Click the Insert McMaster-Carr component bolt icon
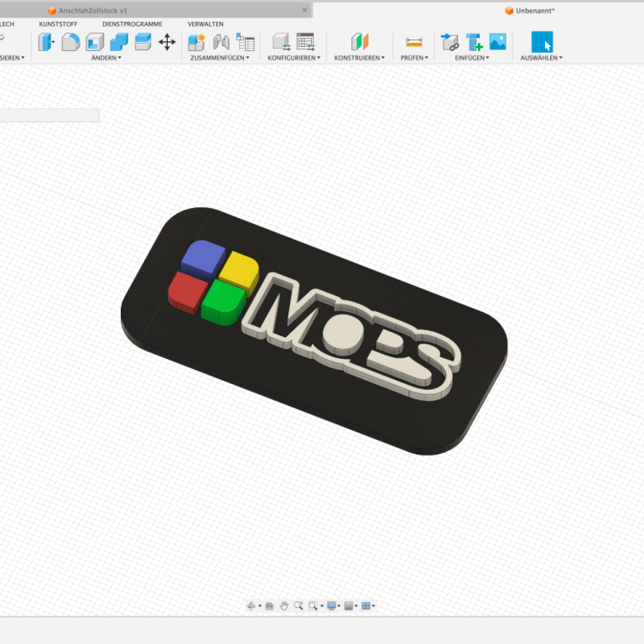644x644 pixels. click(474, 42)
